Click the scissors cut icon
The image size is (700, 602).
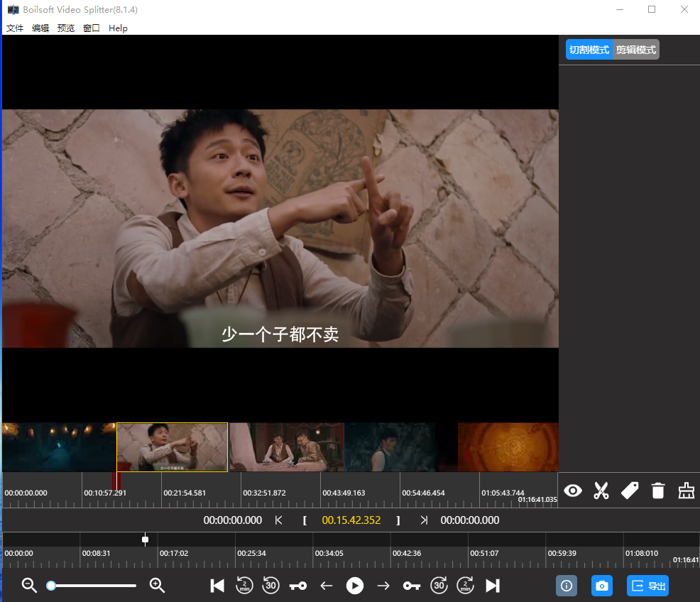(601, 491)
